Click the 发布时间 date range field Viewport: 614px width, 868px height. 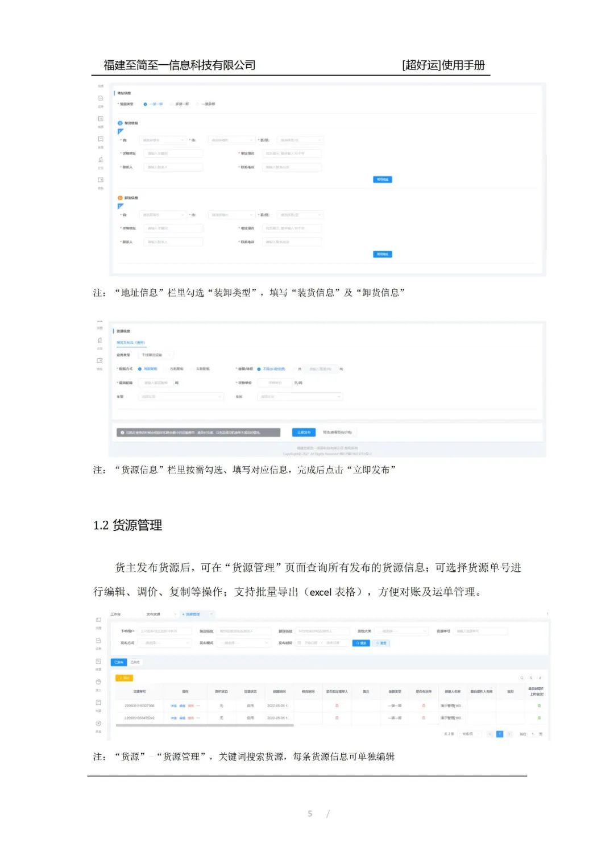click(x=322, y=643)
